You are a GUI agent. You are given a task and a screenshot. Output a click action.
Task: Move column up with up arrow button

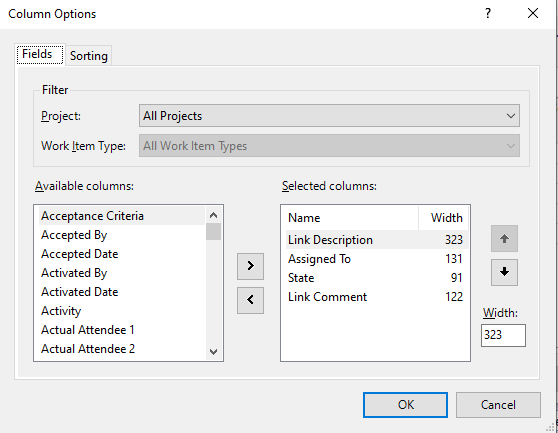504,238
